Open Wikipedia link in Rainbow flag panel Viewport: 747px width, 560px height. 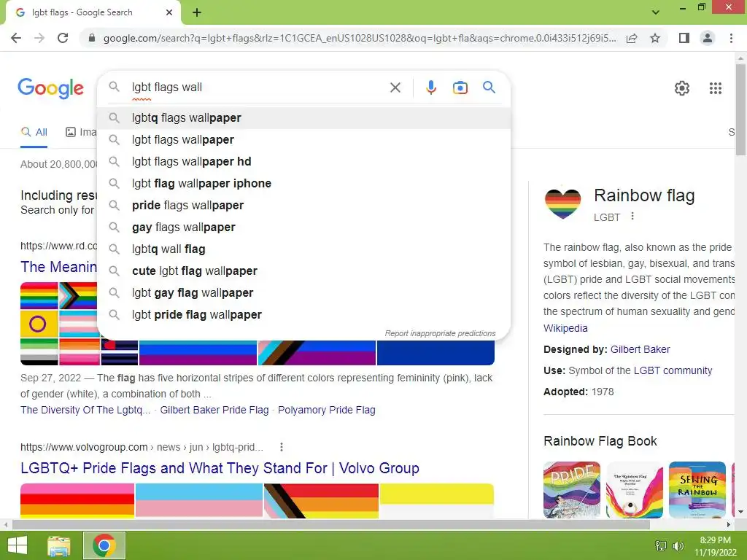pyautogui.click(x=565, y=328)
